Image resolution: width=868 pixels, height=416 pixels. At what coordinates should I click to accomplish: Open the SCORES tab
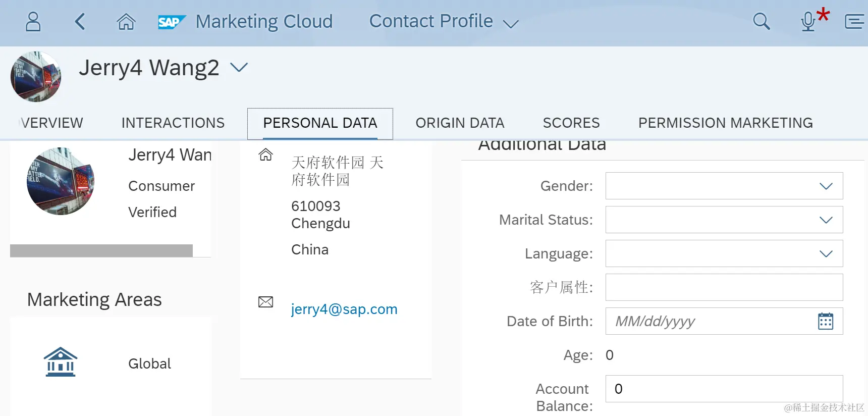(571, 123)
